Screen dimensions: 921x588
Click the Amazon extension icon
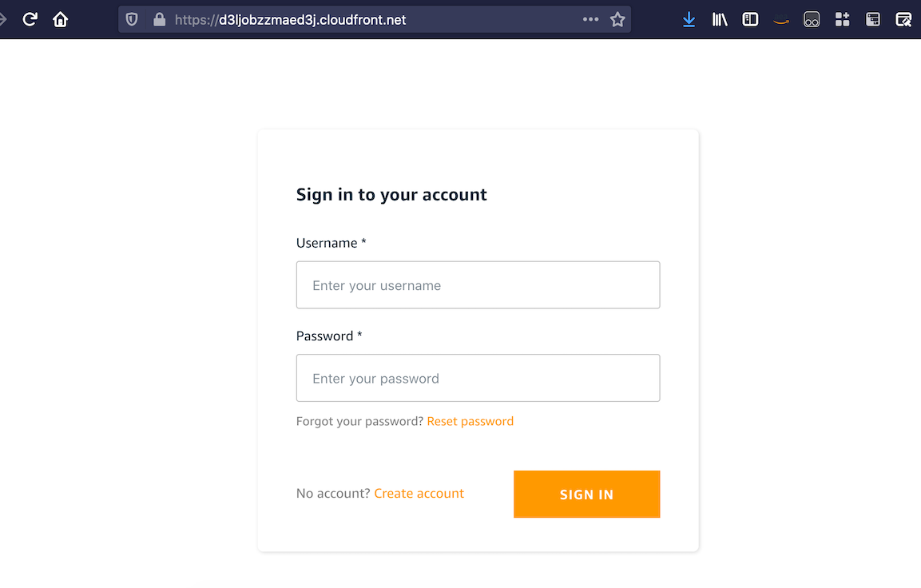coord(781,21)
